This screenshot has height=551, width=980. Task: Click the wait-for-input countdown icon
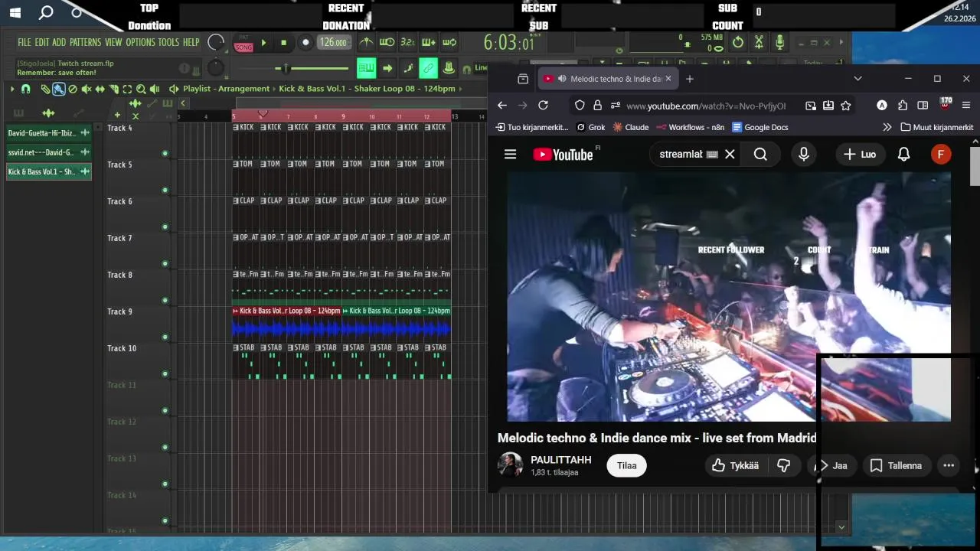387,42
